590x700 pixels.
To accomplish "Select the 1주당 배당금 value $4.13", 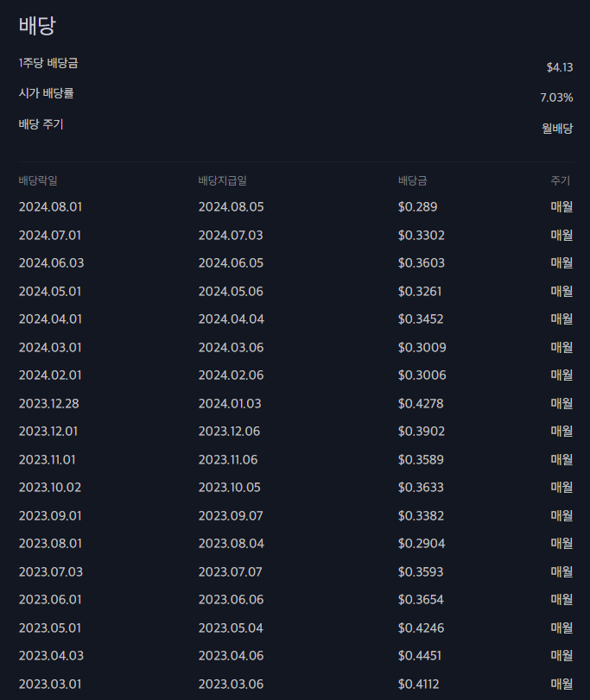I will pyautogui.click(x=560, y=67).
